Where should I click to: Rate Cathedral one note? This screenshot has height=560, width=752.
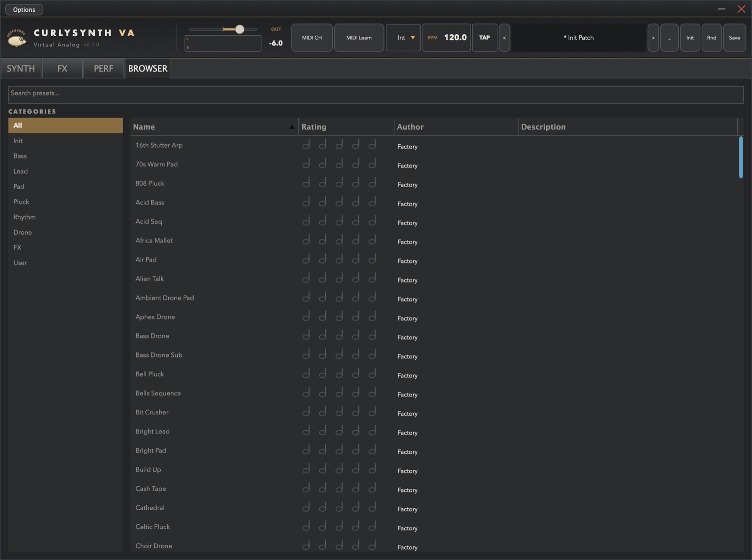(306, 507)
